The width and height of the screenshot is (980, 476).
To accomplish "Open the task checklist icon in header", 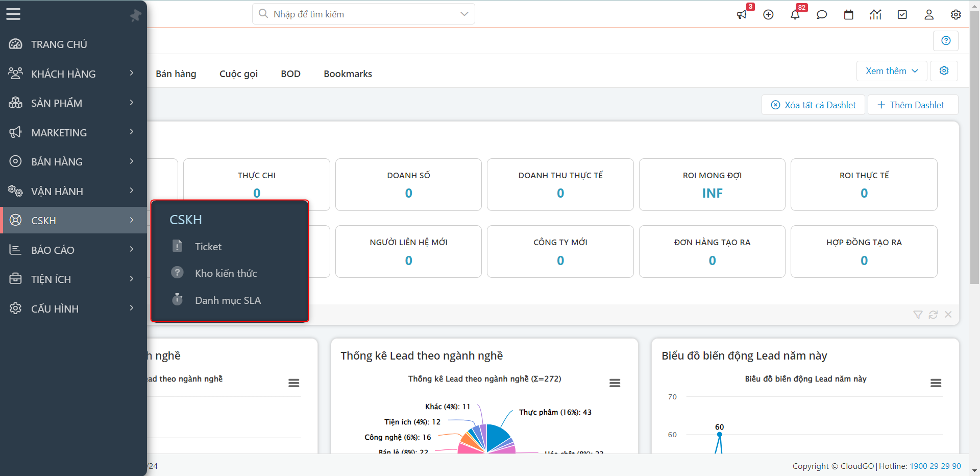I will point(902,15).
